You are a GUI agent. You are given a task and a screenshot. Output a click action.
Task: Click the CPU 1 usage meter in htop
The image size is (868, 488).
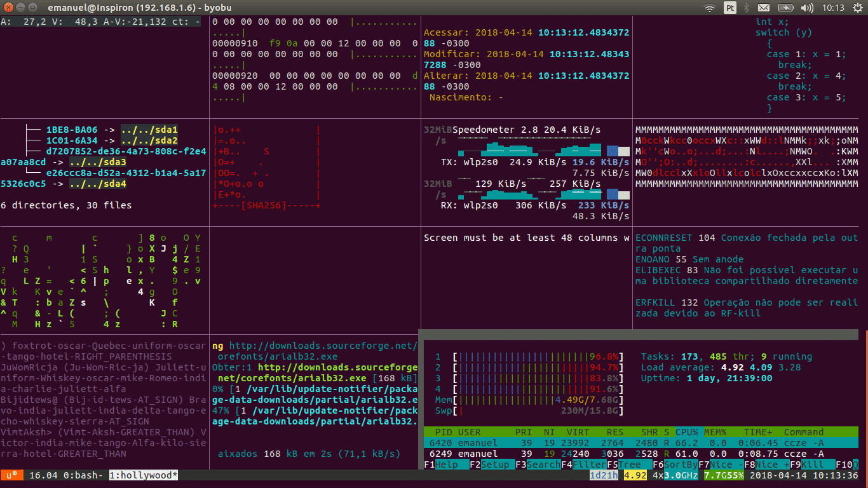click(x=530, y=356)
